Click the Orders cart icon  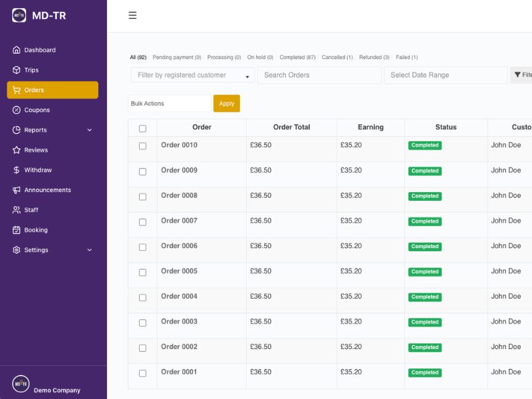coord(16,90)
